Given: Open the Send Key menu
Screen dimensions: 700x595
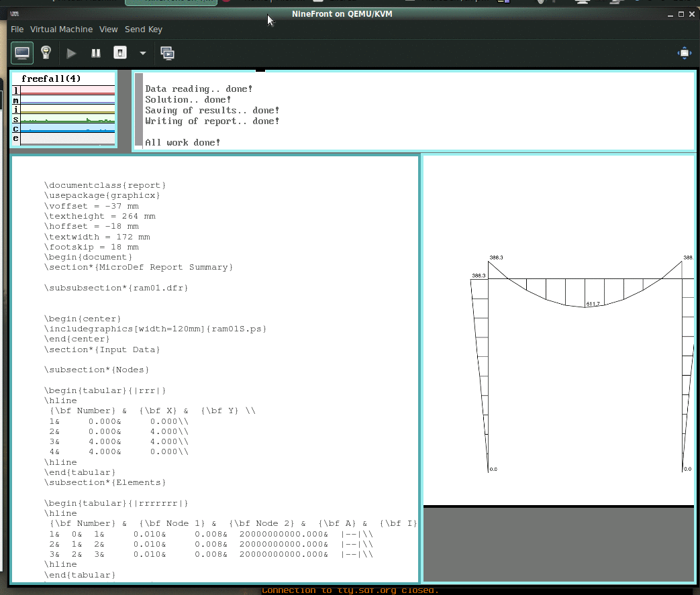Looking at the screenshot, I should [144, 30].
